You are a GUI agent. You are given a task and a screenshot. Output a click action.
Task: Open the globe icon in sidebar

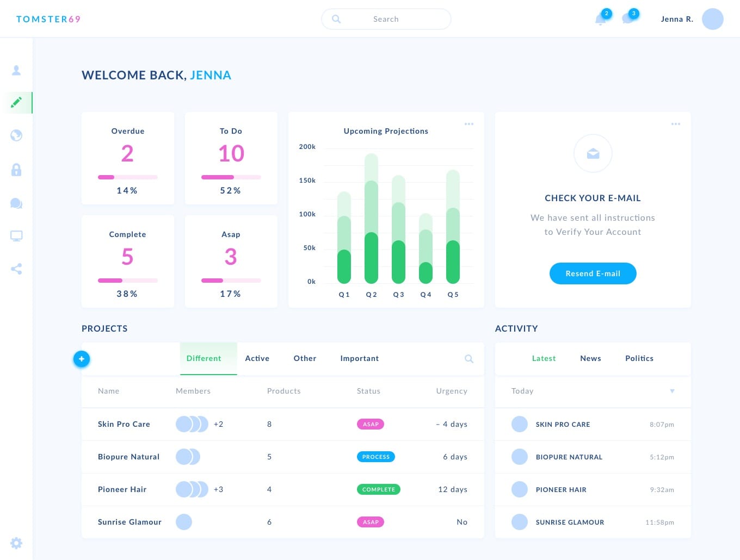point(16,135)
